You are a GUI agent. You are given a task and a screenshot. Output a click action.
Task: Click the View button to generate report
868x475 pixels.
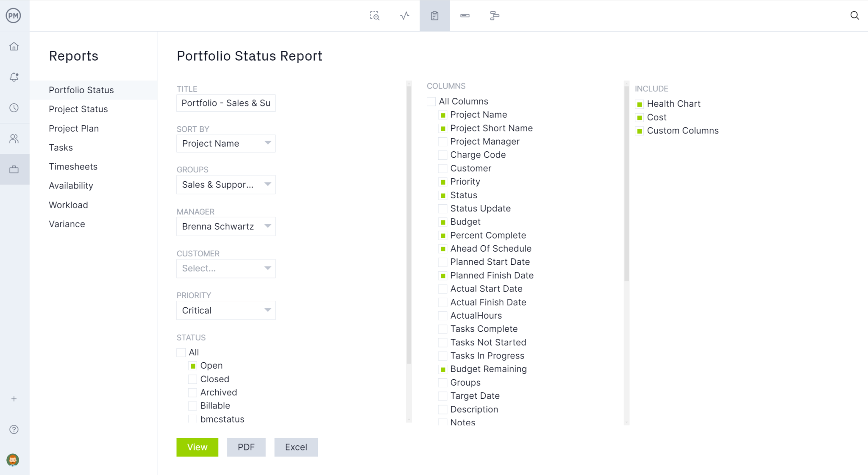point(197,447)
